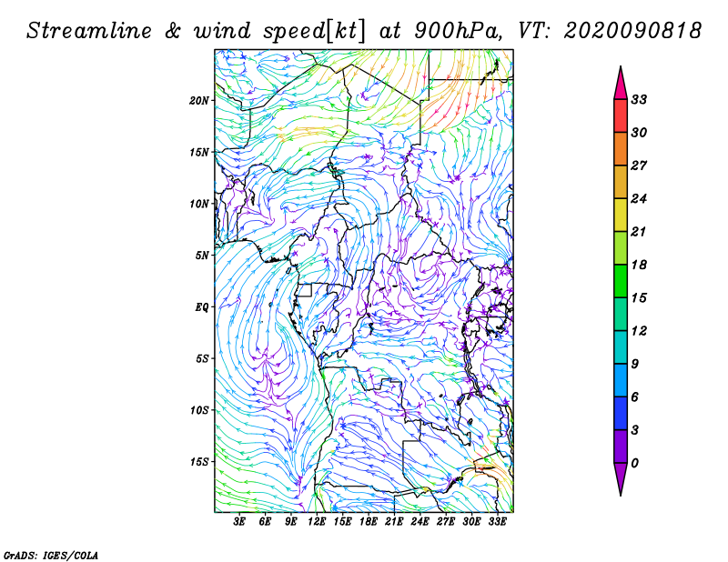The height and width of the screenshot is (562, 728).
Task: Select the '10S' latitude axis label
Action: (x=199, y=410)
